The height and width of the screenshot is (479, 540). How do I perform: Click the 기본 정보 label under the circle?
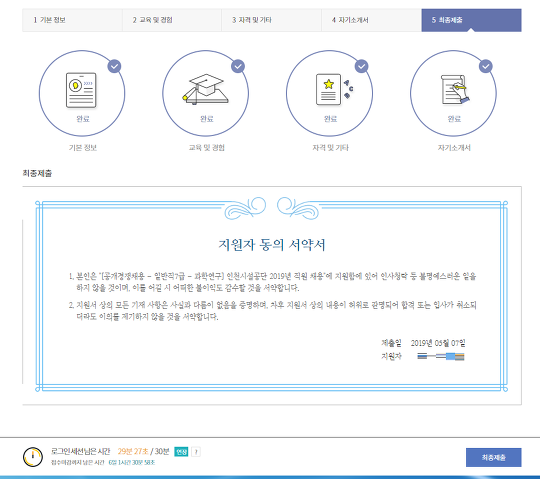pyautogui.click(x=83, y=148)
